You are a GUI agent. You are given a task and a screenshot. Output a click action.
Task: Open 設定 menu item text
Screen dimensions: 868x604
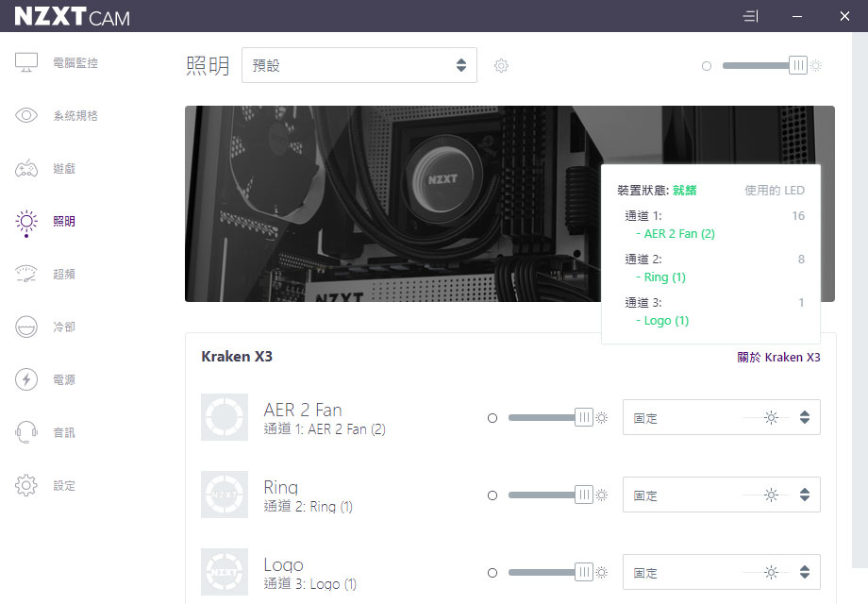click(64, 485)
